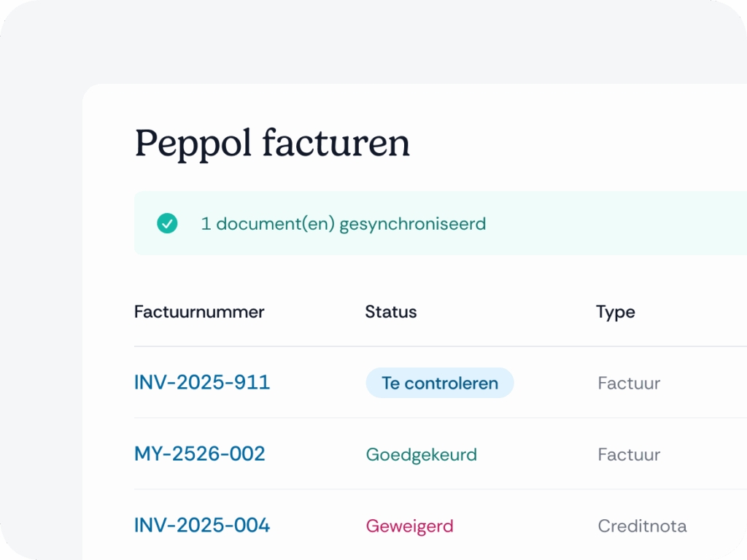Click the empty right side of the sync banner

pos(642,223)
